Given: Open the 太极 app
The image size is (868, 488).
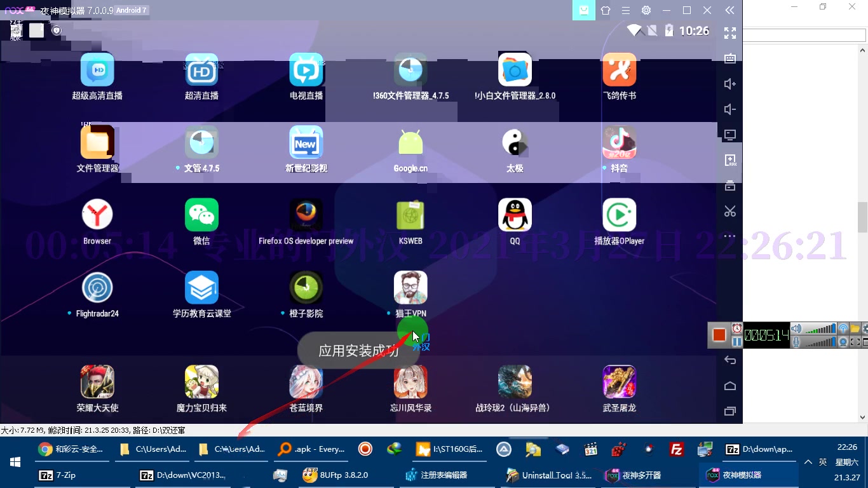Looking at the screenshot, I should [x=515, y=142].
